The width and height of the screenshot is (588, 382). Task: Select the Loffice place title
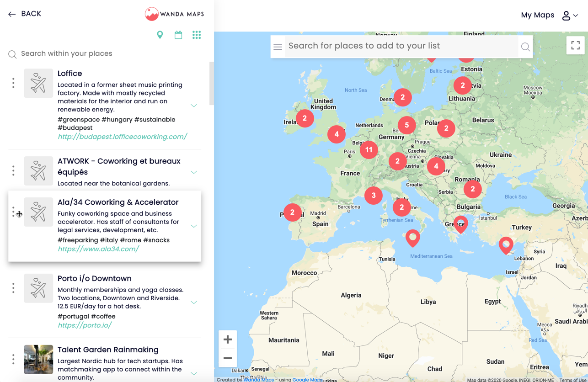(70, 74)
